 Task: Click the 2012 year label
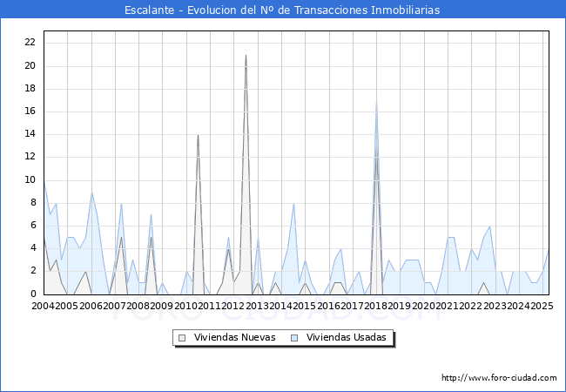233,306
